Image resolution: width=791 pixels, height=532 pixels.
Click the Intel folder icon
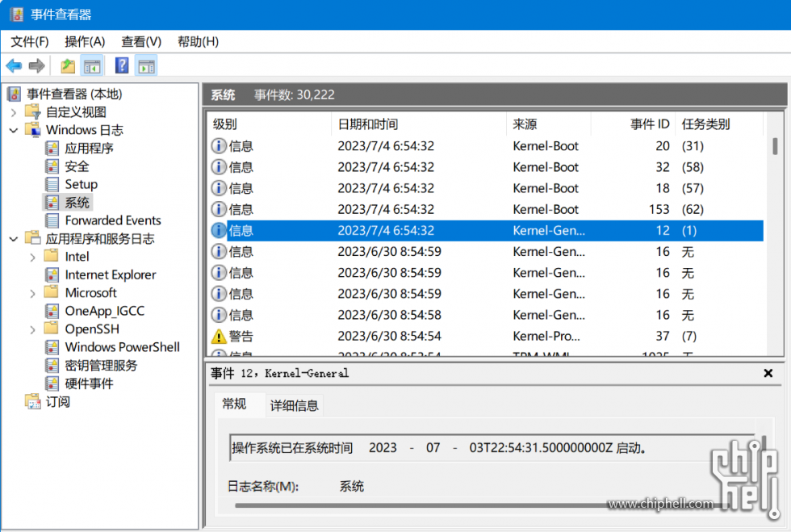pos(52,256)
